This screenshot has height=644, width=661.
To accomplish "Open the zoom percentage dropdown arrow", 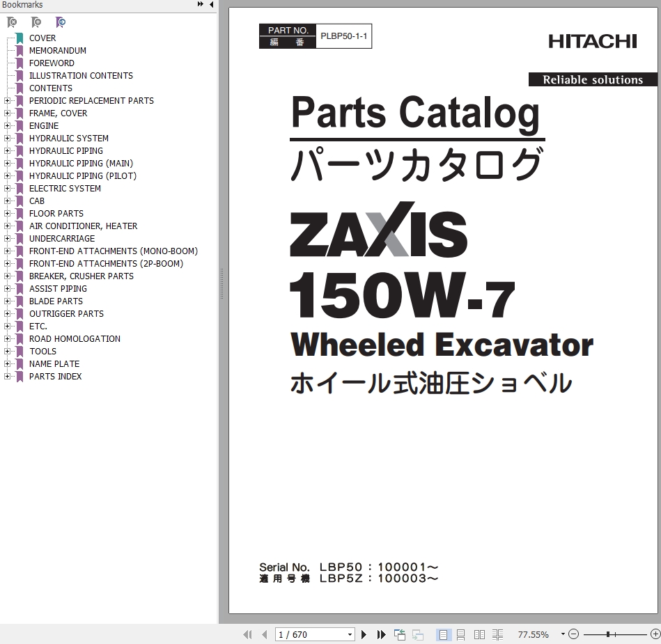I will 562,635.
